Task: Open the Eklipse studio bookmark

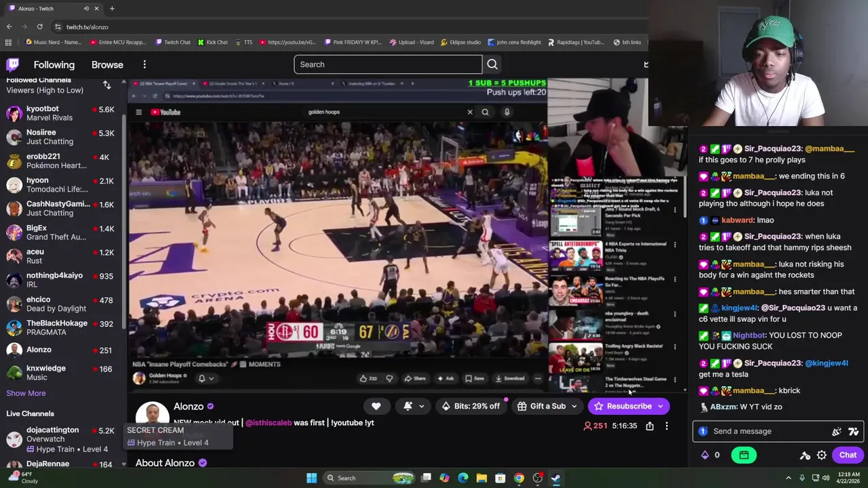Action: [460, 42]
